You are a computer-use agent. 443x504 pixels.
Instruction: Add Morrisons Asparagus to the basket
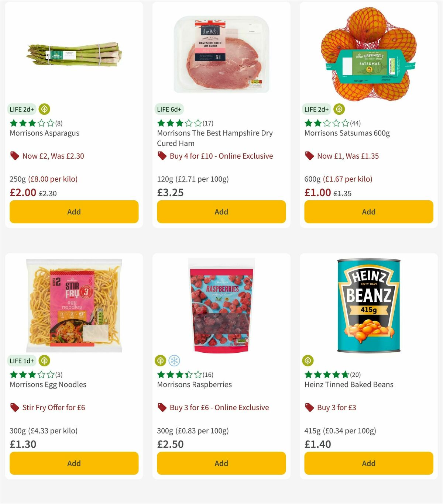click(x=74, y=212)
